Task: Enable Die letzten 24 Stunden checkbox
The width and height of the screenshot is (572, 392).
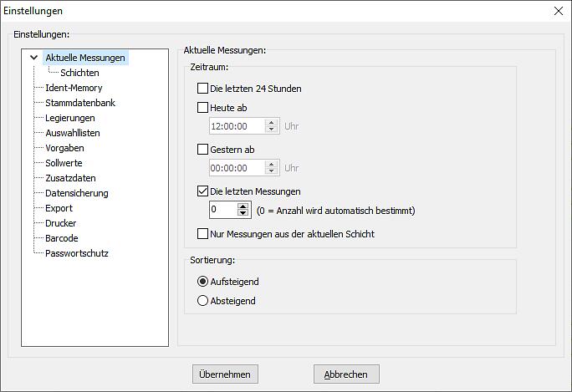Action: [x=202, y=89]
